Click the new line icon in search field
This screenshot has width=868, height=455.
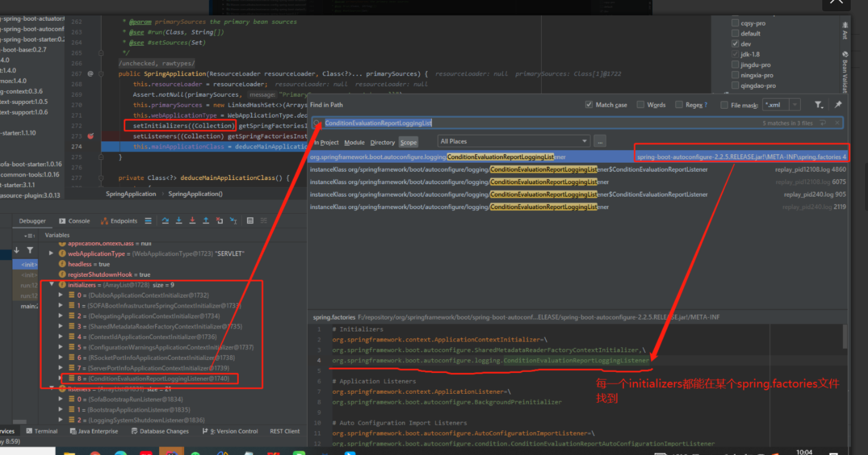tap(823, 123)
